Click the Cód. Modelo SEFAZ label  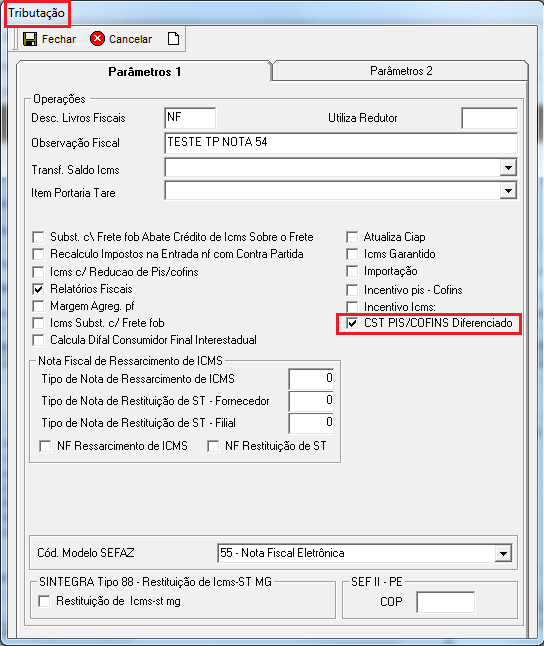[86, 553]
